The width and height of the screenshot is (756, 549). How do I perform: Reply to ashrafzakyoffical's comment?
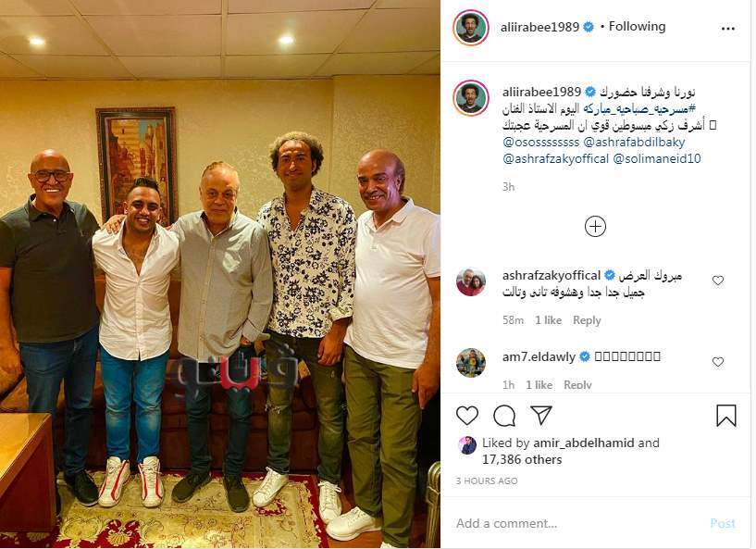coord(587,320)
